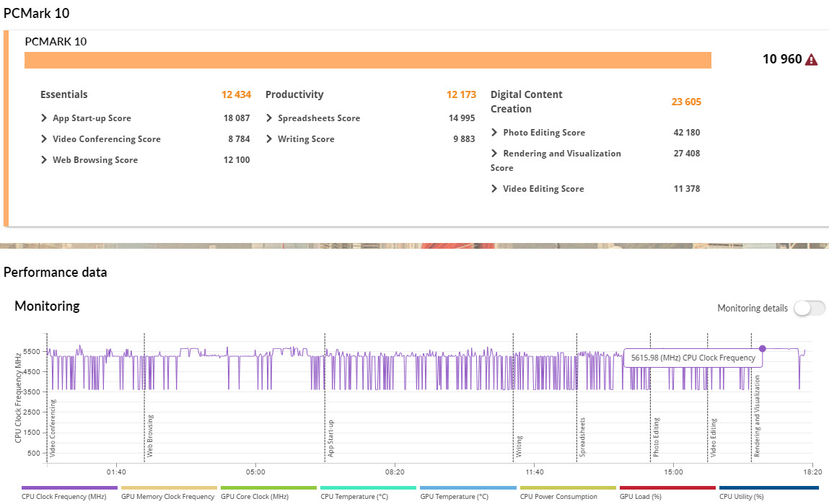Toggle the Monitoring details switch
The height and width of the screenshot is (504, 829).
(x=809, y=308)
